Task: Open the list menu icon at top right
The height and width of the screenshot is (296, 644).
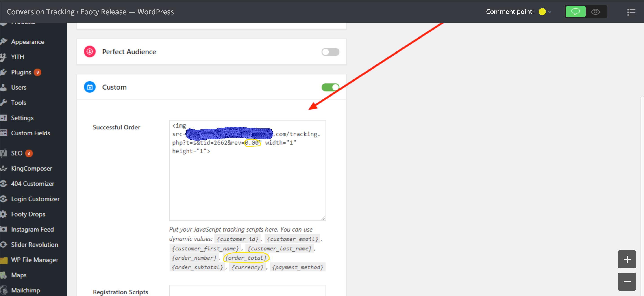Action: point(631,12)
